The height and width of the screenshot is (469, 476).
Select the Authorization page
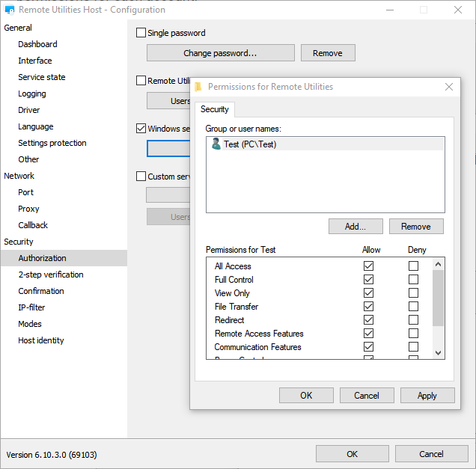64,258
